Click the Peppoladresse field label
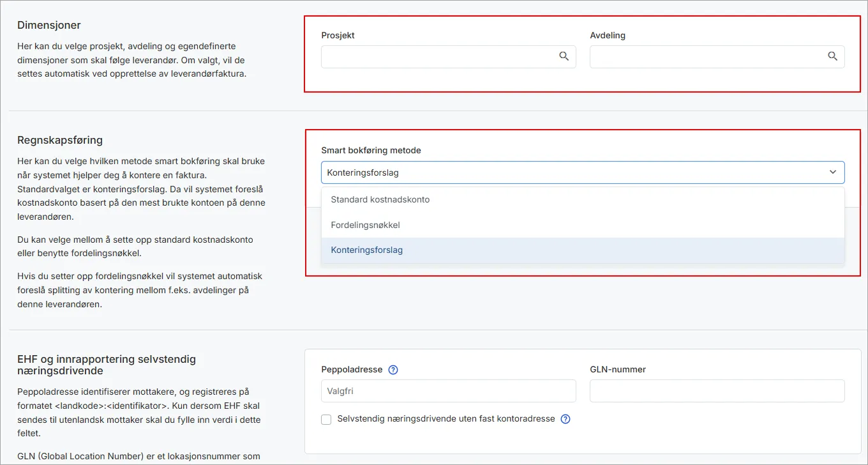The height and width of the screenshot is (465, 868). coord(352,370)
